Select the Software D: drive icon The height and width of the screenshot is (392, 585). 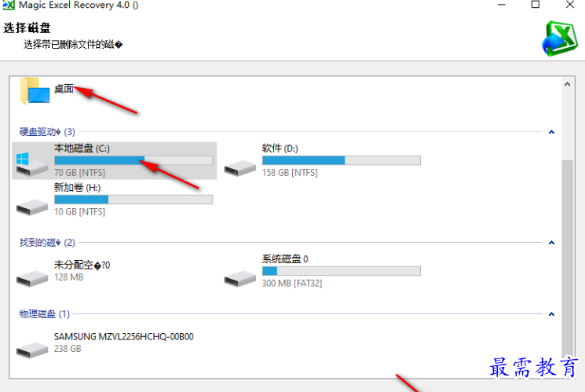tap(240, 167)
